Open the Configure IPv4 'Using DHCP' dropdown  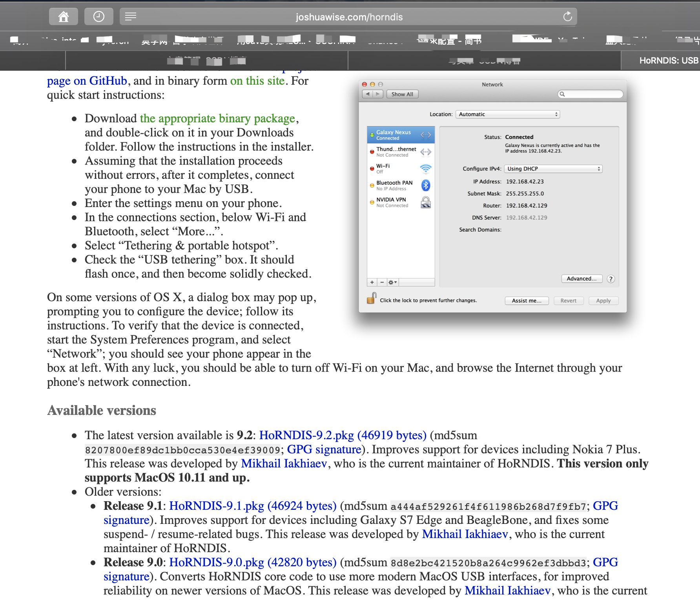553,169
